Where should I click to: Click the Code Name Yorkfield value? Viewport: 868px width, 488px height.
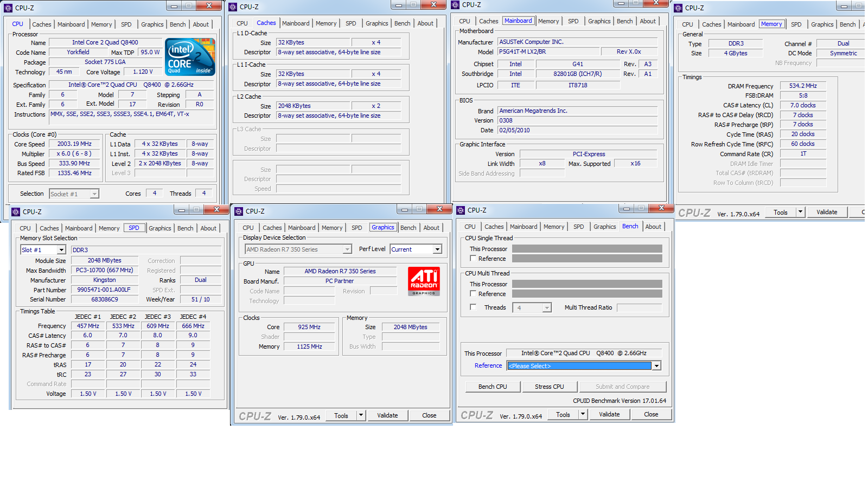[x=78, y=53]
